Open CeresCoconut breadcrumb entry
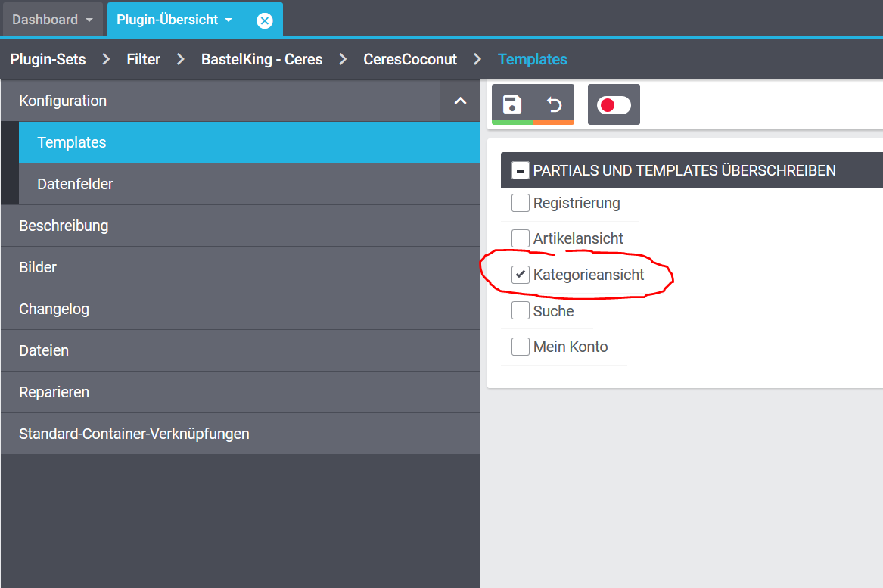Image resolution: width=883 pixels, height=588 pixels. coord(410,59)
